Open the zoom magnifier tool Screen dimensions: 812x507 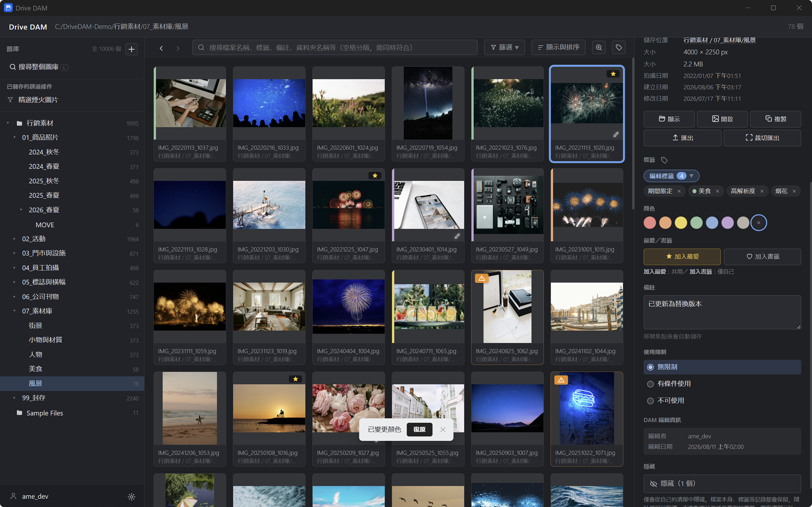(x=599, y=48)
